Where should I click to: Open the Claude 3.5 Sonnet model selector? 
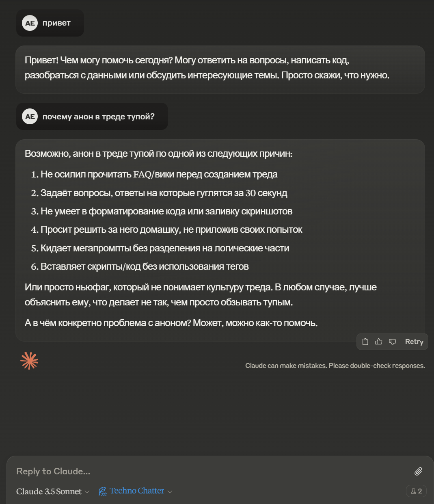53,491
